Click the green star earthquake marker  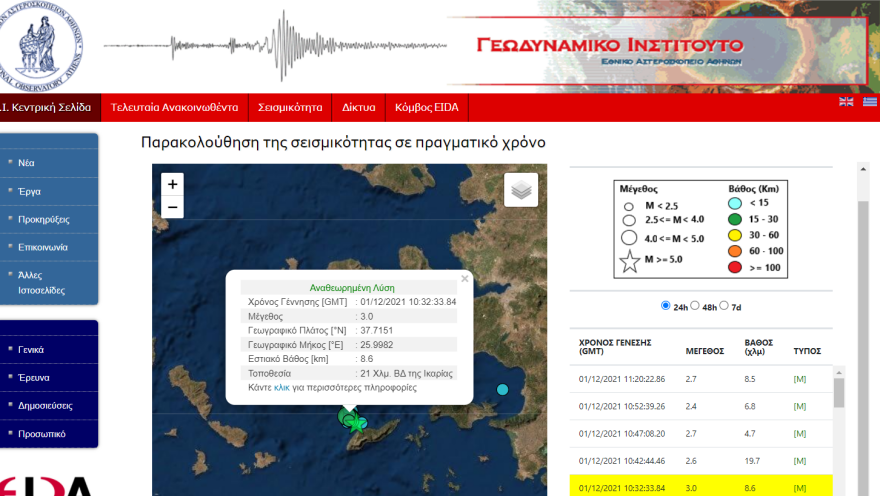(356, 424)
